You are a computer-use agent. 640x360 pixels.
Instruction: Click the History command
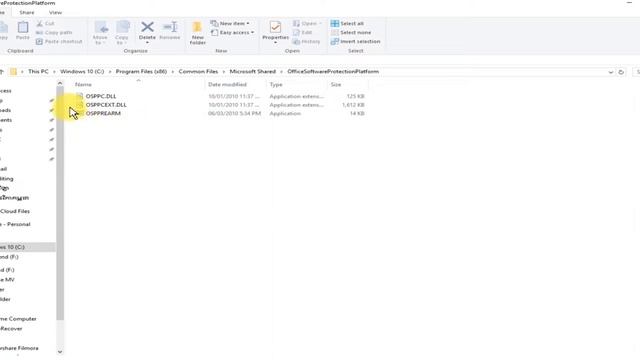[x=307, y=42]
